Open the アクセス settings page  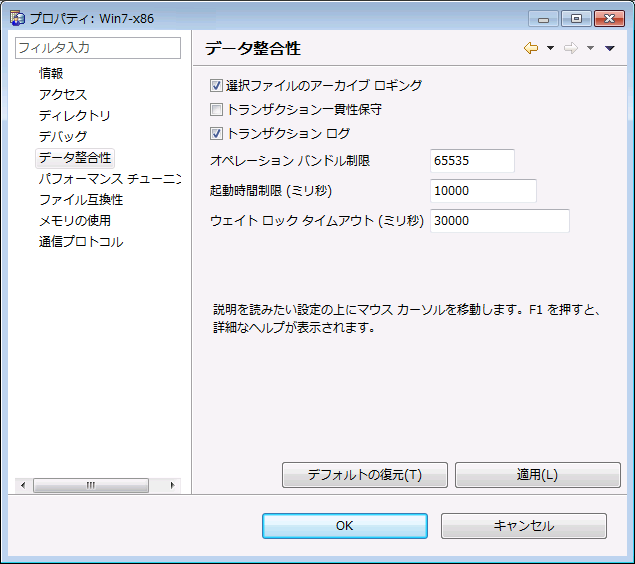pos(63,95)
